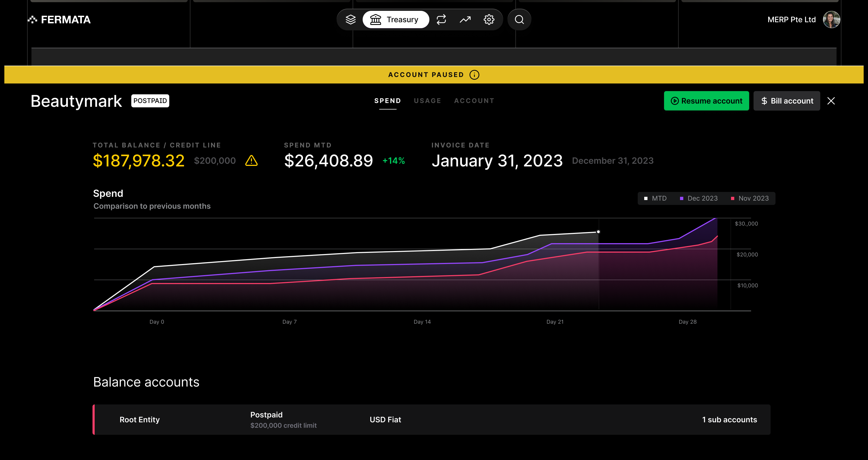Screen dimensions: 868x460
Task: Toggle MTD series in chart legend
Action: pos(655,198)
